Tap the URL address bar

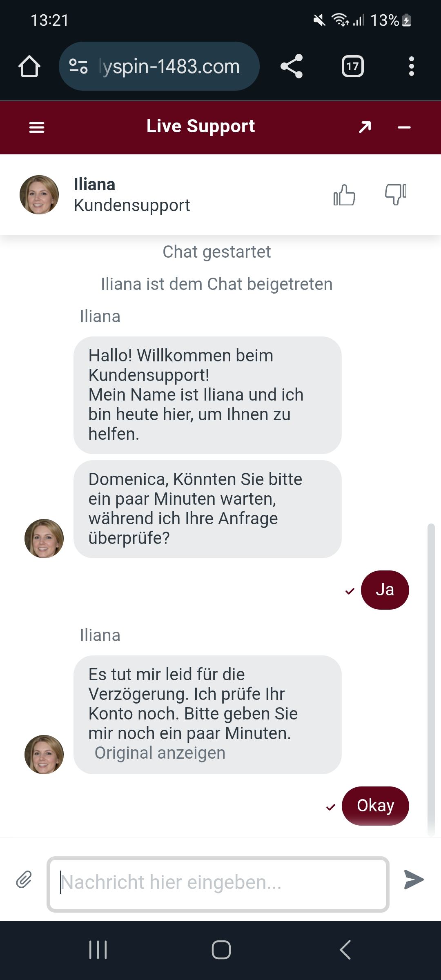coord(169,66)
